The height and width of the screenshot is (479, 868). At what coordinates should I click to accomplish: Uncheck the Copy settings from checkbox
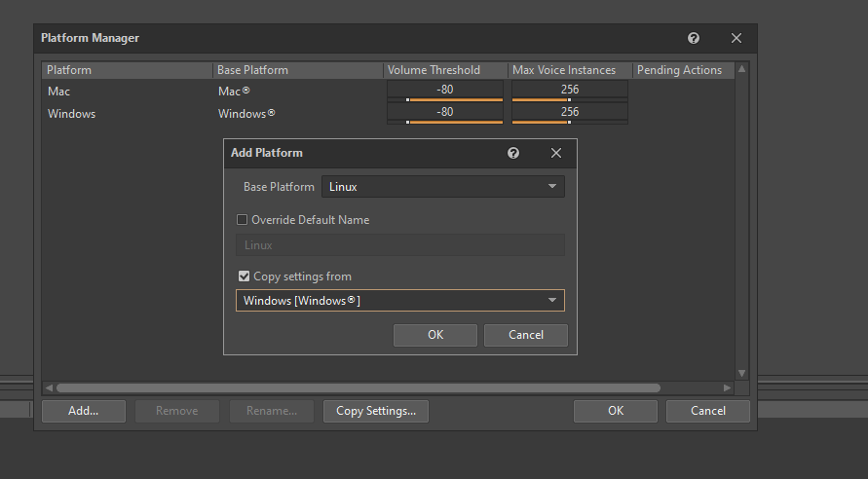[244, 276]
